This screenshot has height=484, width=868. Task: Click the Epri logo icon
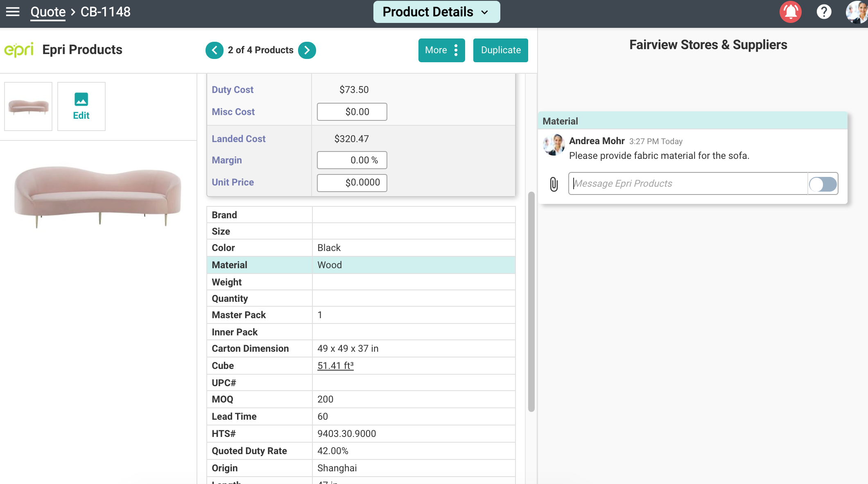pos(19,50)
